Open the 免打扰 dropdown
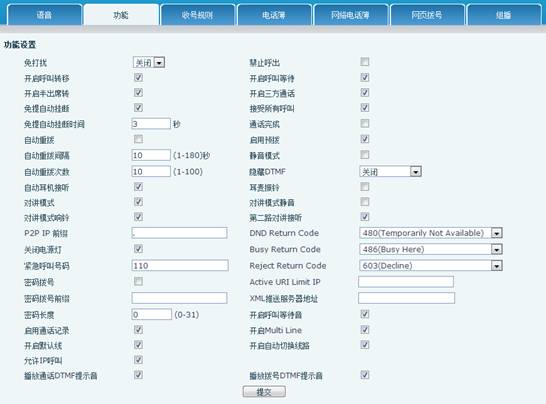The height and width of the screenshot is (404, 546). [149, 63]
